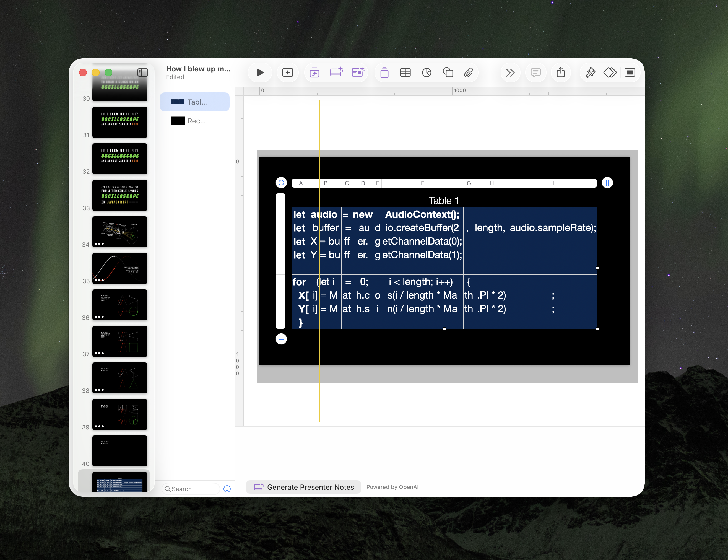The width and height of the screenshot is (728, 560).
Task: Click the table select-all circle handle
Action: tap(281, 183)
